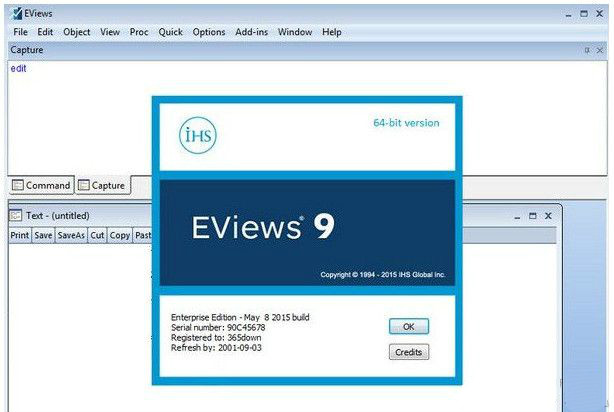Click the text window icon beside 'Text - (untitled)'
The width and height of the screenshot is (614, 412).
[15, 215]
